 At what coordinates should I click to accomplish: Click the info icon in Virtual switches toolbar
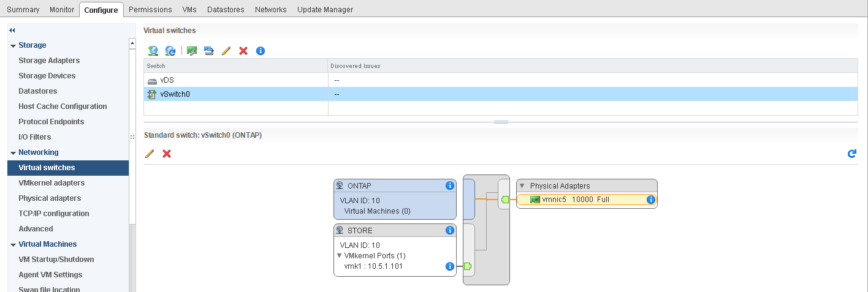pos(260,51)
